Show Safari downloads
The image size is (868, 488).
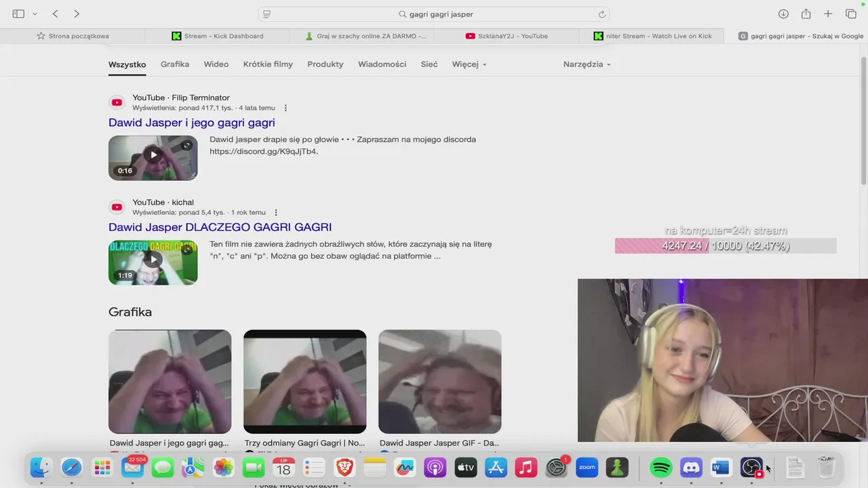(x=783, y=14)
